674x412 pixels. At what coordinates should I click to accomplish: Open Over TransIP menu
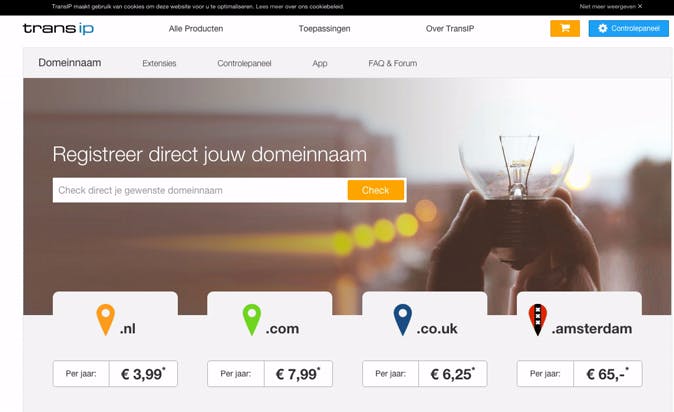(x=450, y=29)
